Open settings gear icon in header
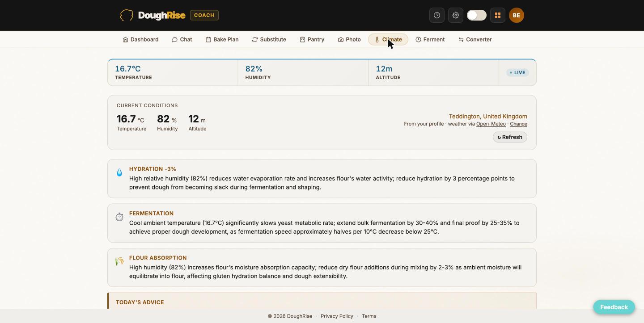The width and height of the screenshot is (644, 323). (456, 15)
